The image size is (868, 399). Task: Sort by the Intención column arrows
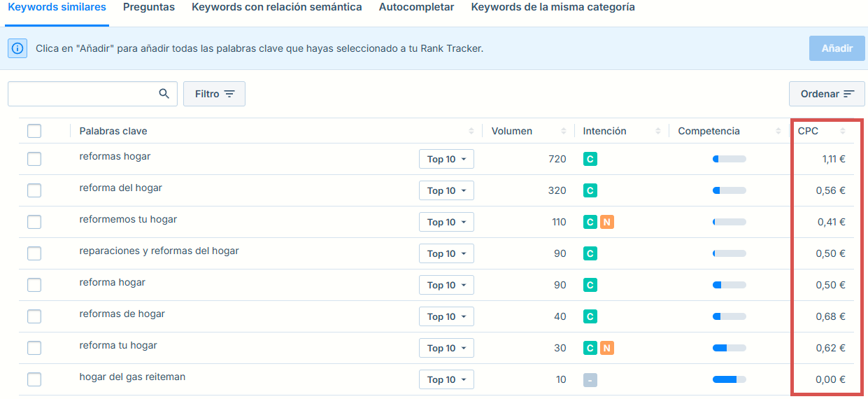(658, 131)
